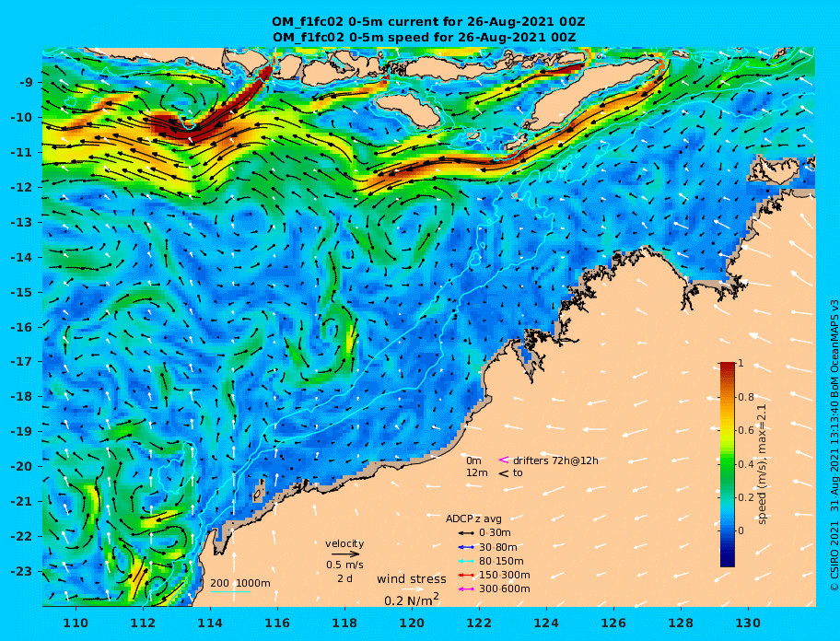The width and height of the screenshot is (840, 641).
Task: Click the 'wind stress' legend label
Action: 412,579
